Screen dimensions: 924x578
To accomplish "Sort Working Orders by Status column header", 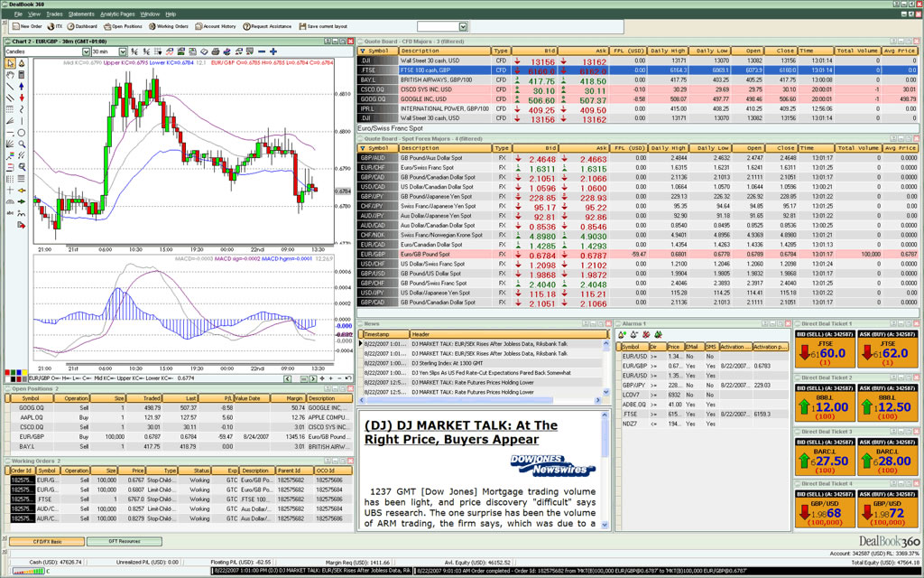I will [195, 471].
